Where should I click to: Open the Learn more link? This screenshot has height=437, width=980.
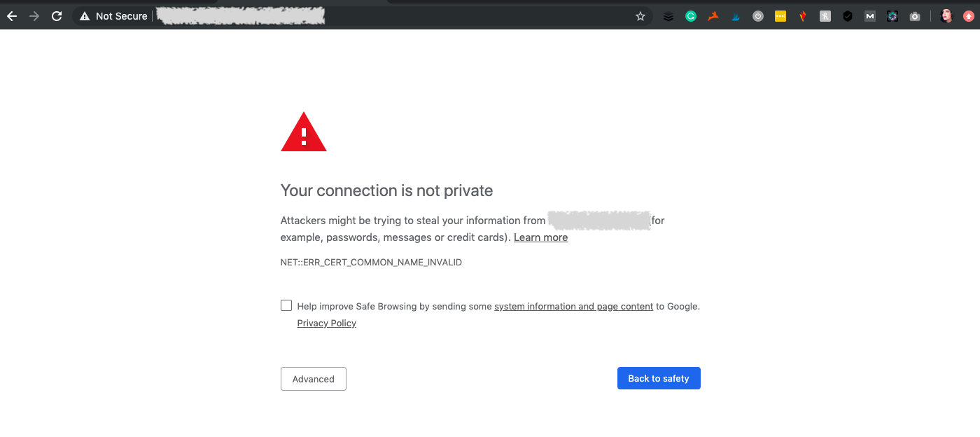pyautogui.click(x=540, y=237)
